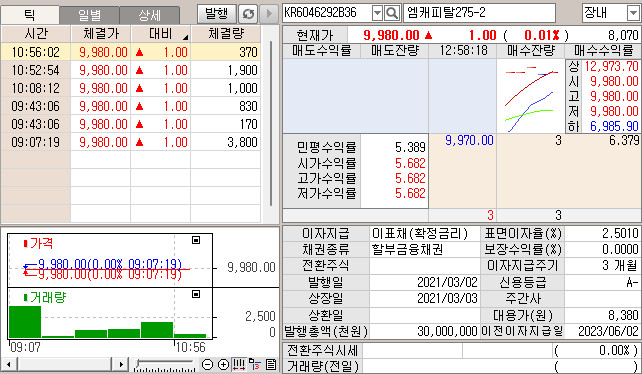This screenshot has width=642, height=374.
Task: Open chart indicator settings icon
Action: point(255,364)
